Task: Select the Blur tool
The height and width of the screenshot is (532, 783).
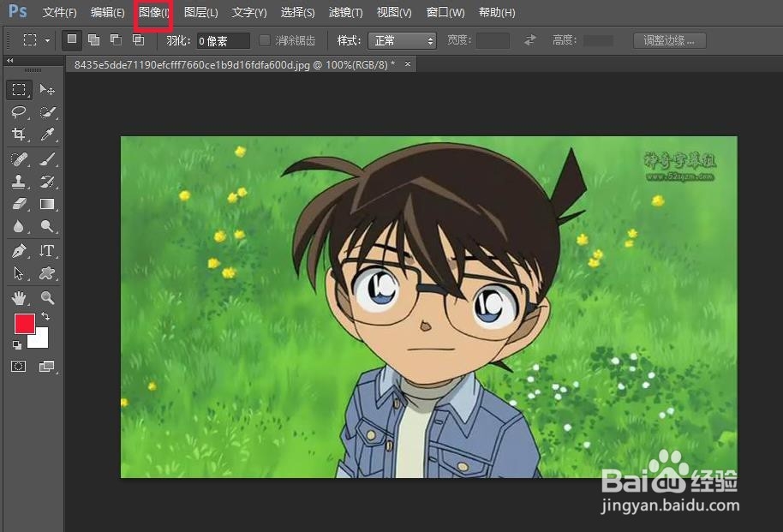Action: point(19,226)
